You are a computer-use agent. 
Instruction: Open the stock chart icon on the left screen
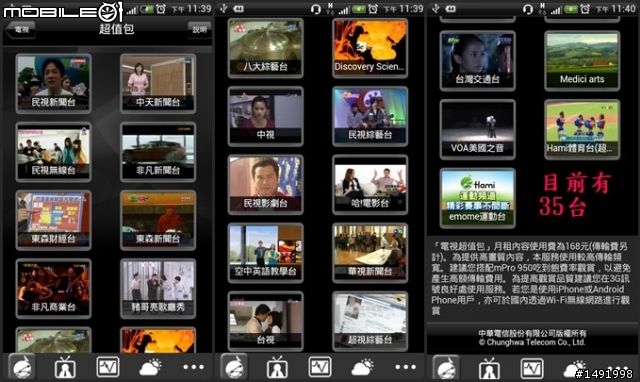[108, 366]
